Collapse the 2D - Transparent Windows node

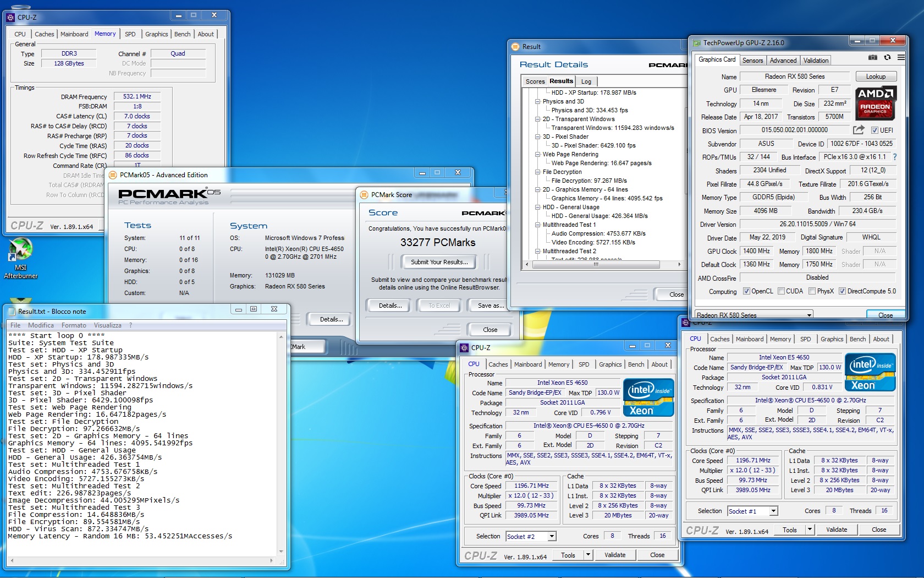click(x=538, y=119)
